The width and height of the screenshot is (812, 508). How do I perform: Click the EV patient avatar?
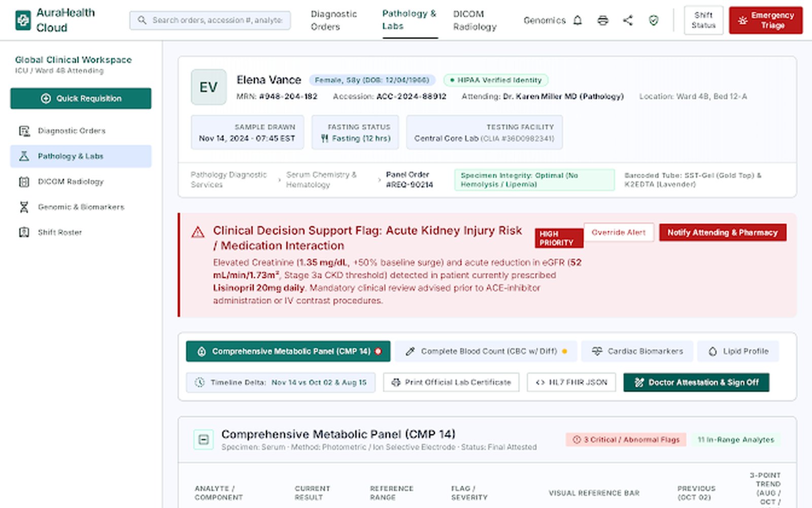209,87
